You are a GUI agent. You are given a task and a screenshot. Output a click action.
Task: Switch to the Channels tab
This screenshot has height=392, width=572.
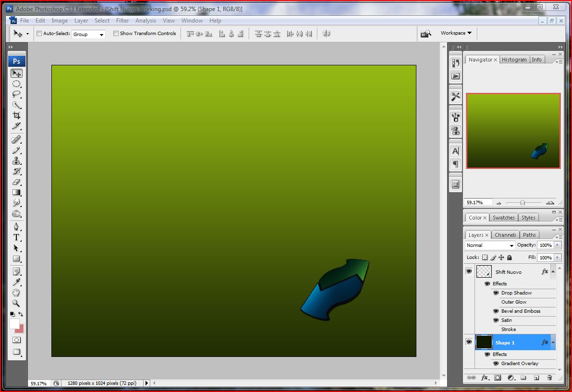click(x=505, y=235)
